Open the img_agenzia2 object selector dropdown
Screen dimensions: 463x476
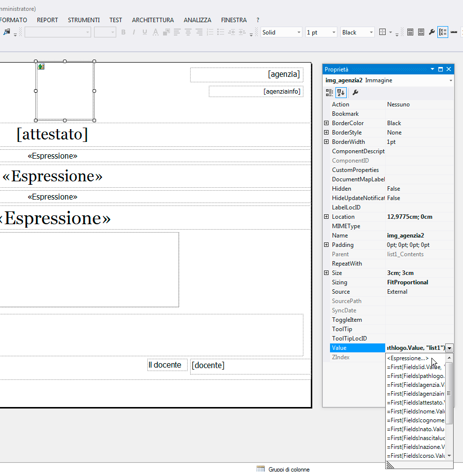tap(451, 80)
